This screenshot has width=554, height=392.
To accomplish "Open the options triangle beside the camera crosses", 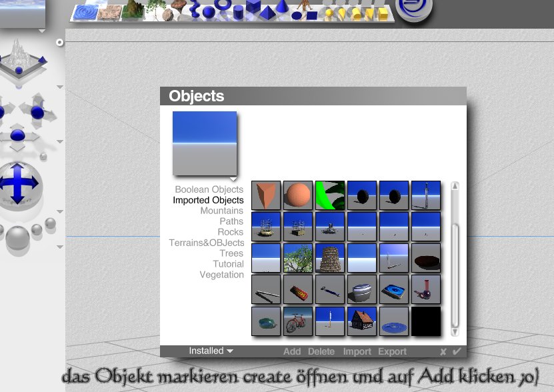I will [60, 141].
